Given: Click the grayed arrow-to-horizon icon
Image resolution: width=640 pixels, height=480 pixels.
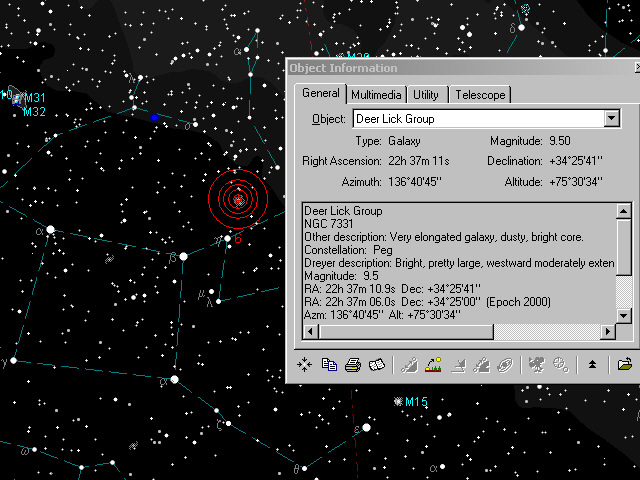Looking at the screenshot, I should (x=459, y=364).
